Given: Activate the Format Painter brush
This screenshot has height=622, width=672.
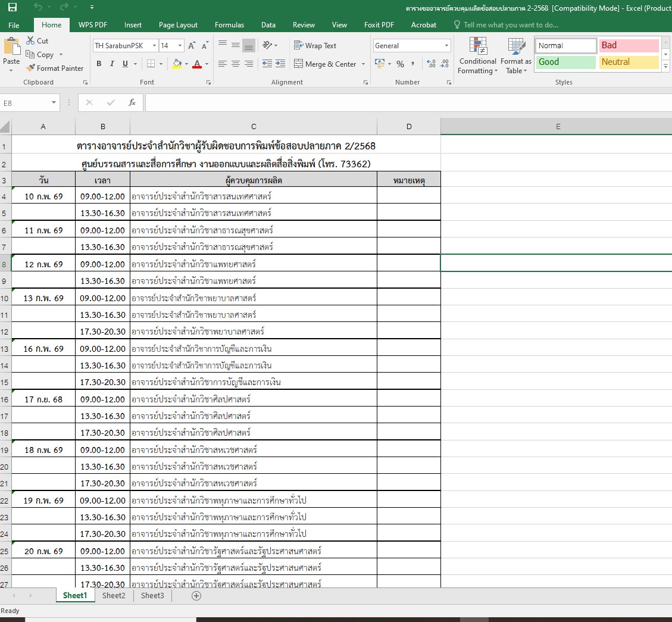Looking at the screenshot, I should (x=30, y=68).
